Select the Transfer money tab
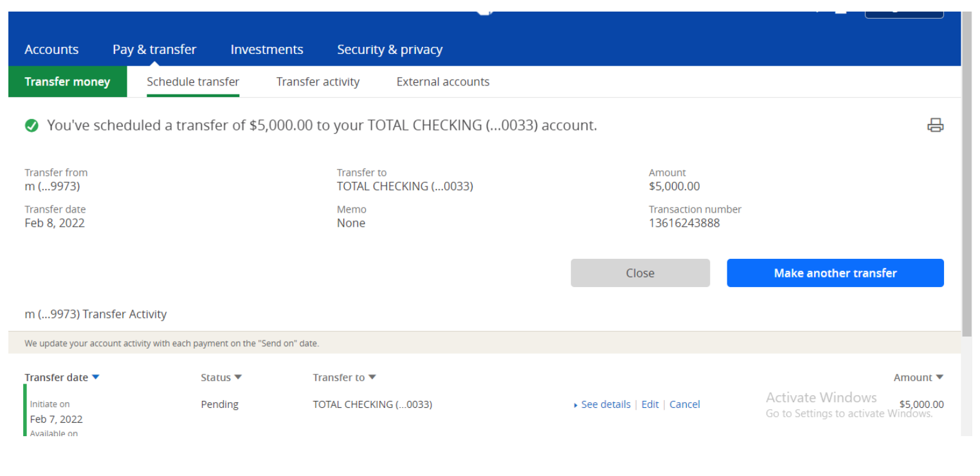This screenshot has height=476, width=980. click(68, 82)
